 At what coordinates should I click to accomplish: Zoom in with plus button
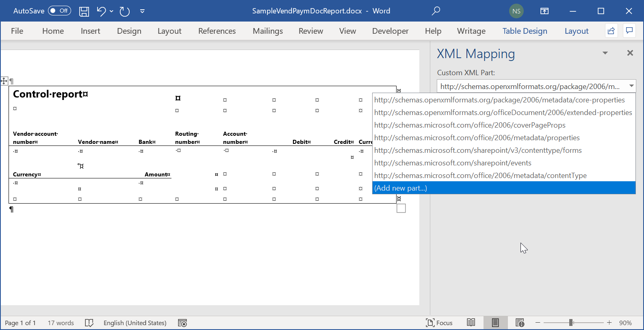click(609, 323)
